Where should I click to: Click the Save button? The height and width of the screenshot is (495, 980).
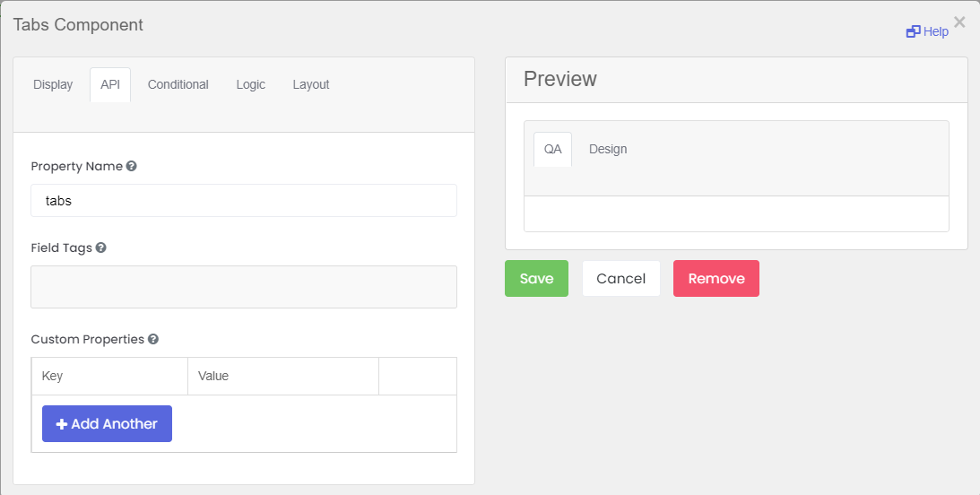click(x=537, y=278)
